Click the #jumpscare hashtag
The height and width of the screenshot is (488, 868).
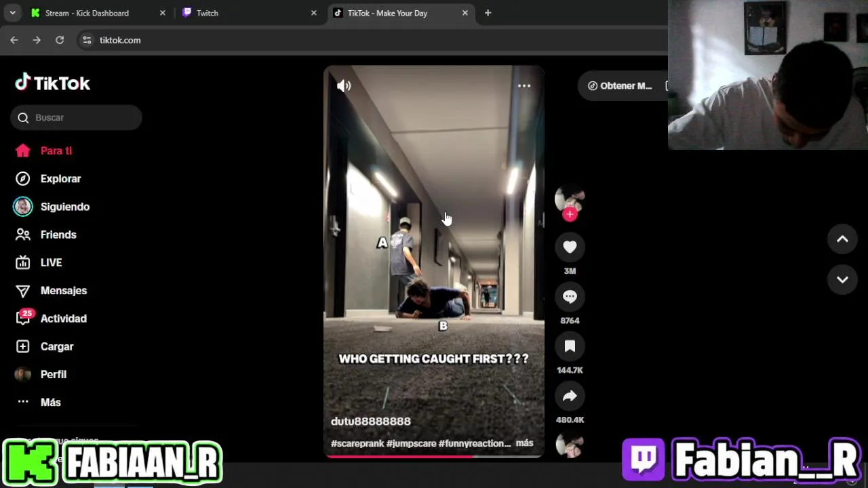[x=411, y=443]
